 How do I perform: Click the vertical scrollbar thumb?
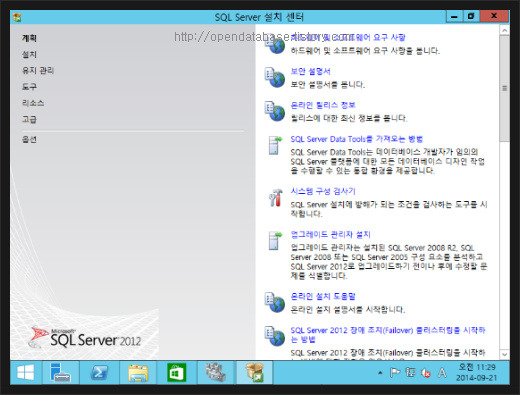click(x=504, y=89)
